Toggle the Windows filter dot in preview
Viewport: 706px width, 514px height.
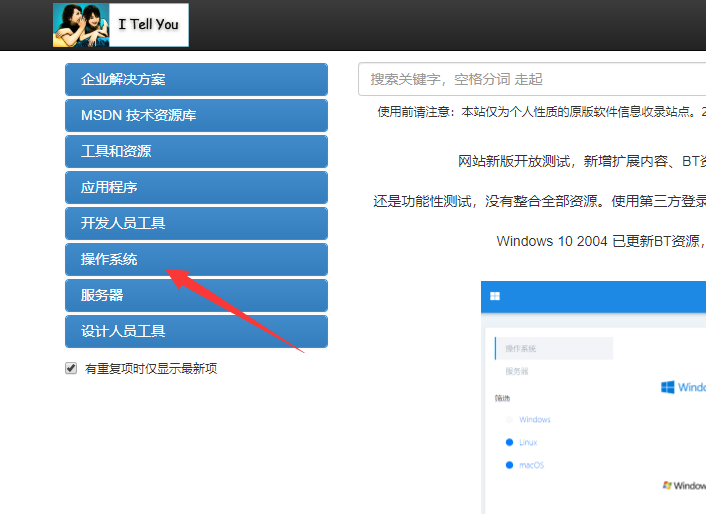click(509, 420)
